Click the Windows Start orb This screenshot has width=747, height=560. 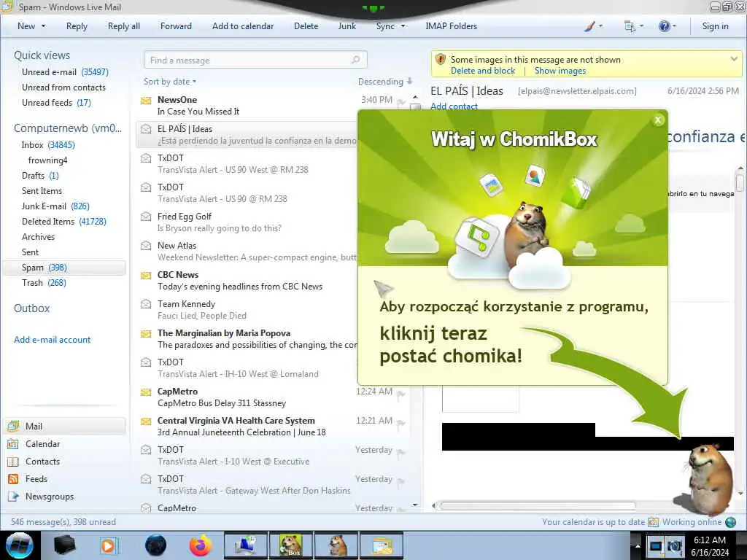pyautogui.click(x=20, y=545)
